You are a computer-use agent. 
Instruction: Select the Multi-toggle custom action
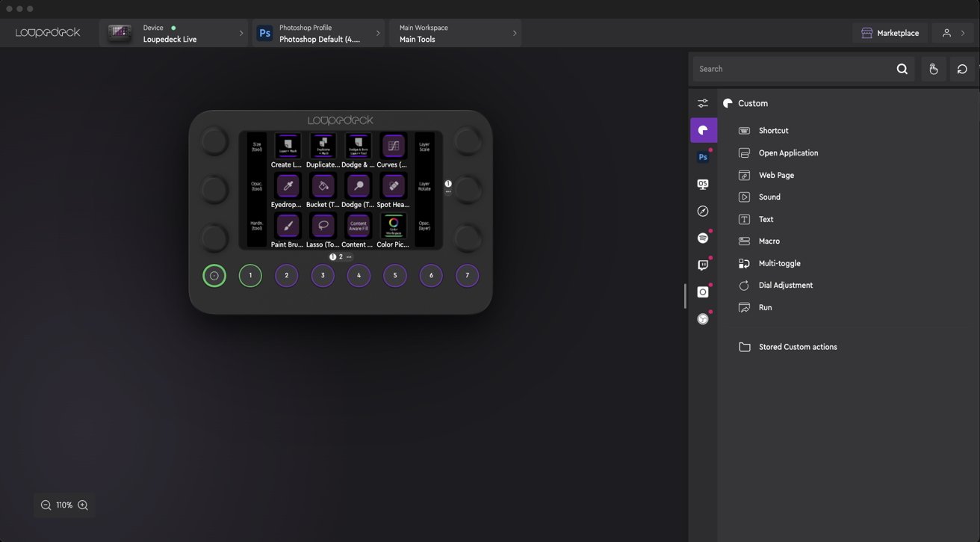pos(779,263)
